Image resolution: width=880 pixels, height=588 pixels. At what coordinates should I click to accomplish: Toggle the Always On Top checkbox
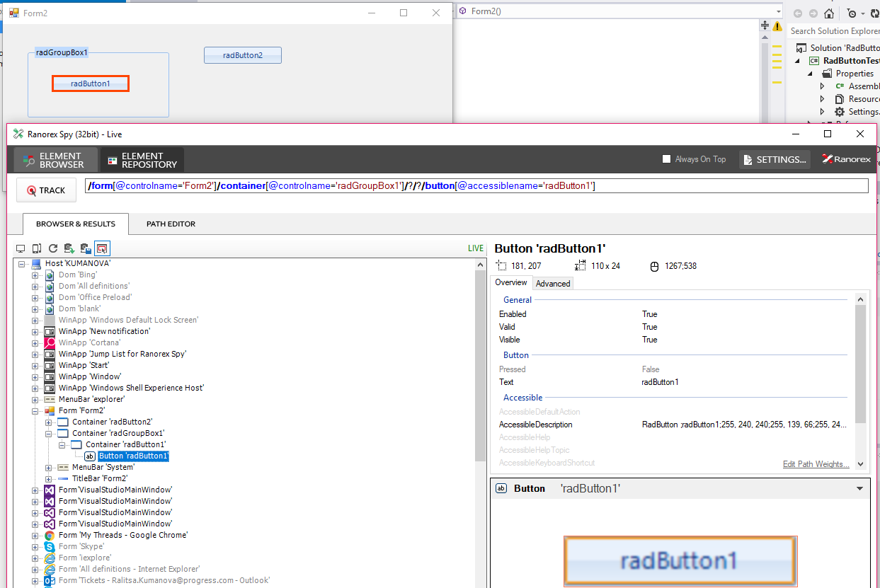point(666,159)
